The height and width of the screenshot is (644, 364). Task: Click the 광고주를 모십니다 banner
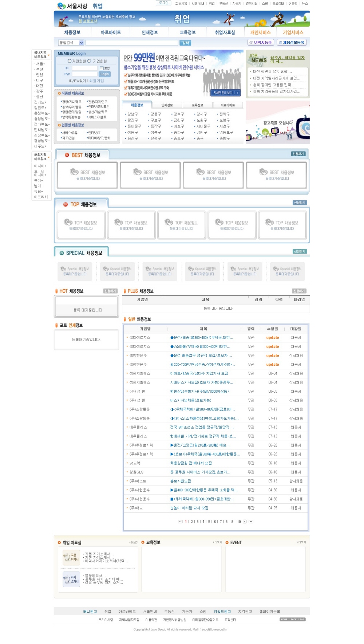click(278, 123)
